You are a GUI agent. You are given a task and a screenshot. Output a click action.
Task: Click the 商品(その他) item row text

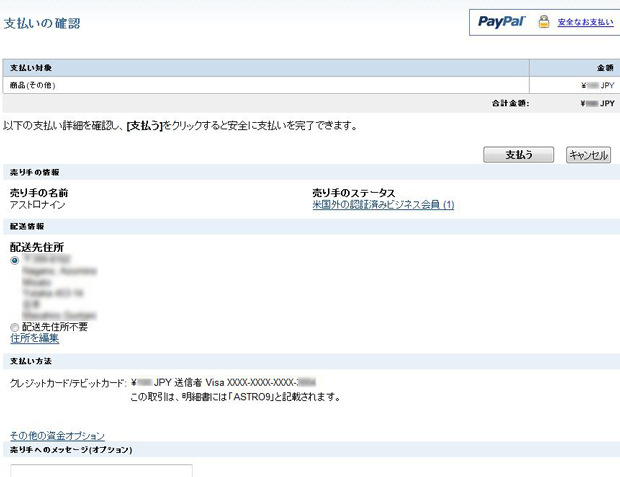[32, 85]
